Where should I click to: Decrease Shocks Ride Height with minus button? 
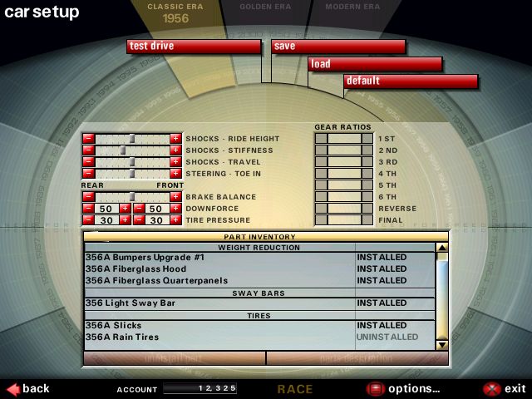point(89,139)
